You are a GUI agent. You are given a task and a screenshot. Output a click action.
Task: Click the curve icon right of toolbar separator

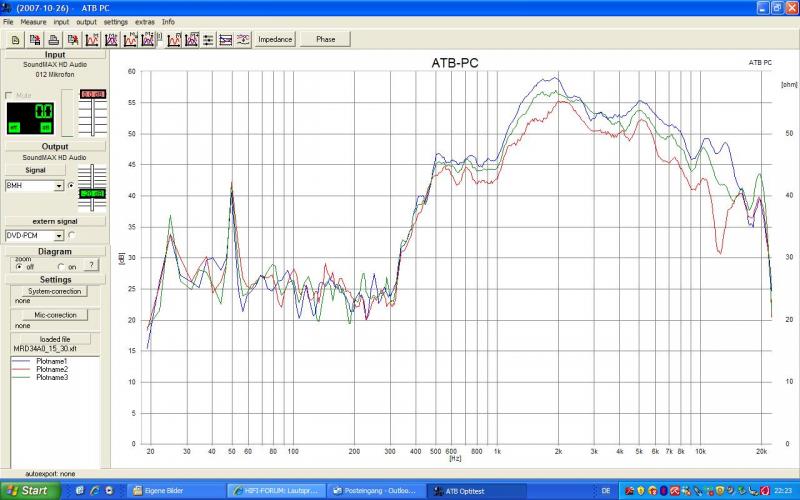(x=174, y=39)
